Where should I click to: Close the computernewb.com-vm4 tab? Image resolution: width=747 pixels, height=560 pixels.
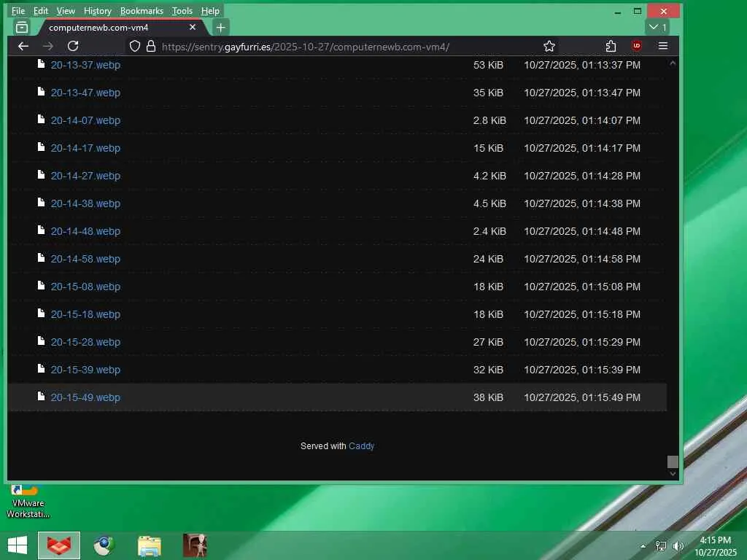(193, 27)
